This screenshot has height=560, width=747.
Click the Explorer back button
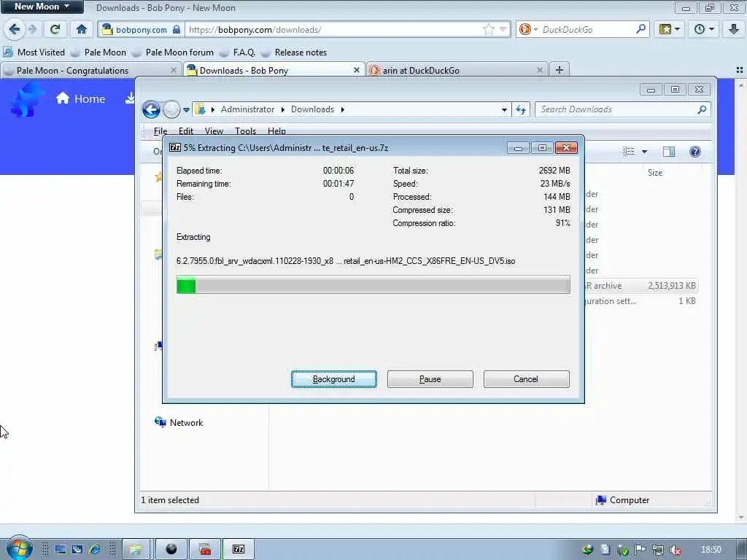pyautogui.click(x=151, y=109)
